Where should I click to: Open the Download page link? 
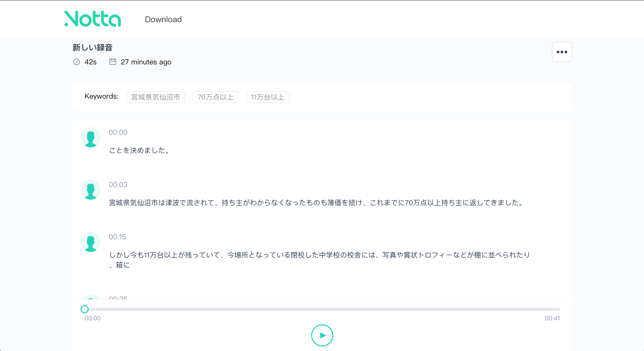[x=163, y=19]
